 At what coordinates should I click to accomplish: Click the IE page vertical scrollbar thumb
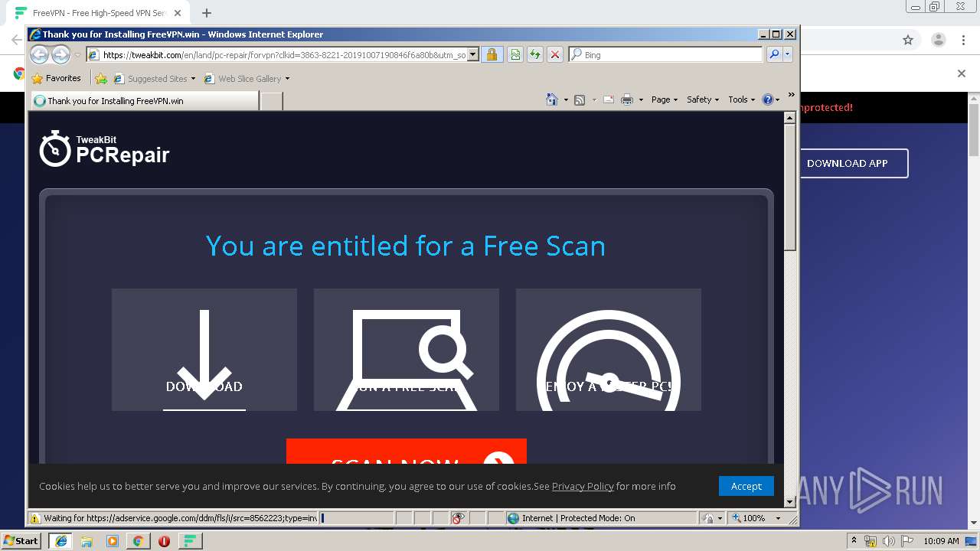point(790,187)
